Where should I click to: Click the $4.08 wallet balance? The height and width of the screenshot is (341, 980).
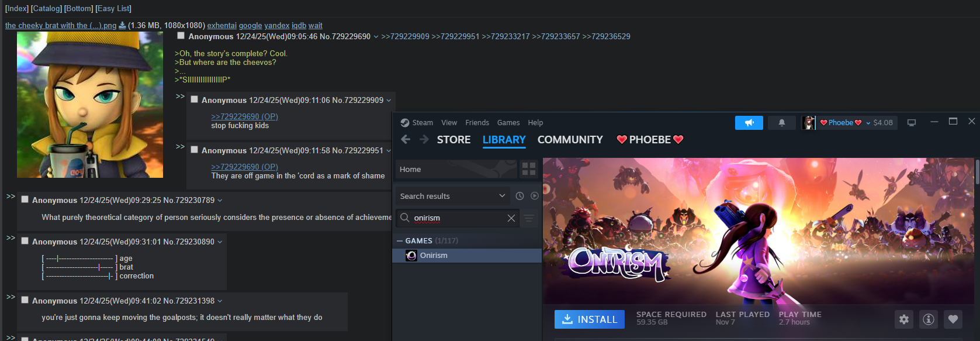coord(883,123)
